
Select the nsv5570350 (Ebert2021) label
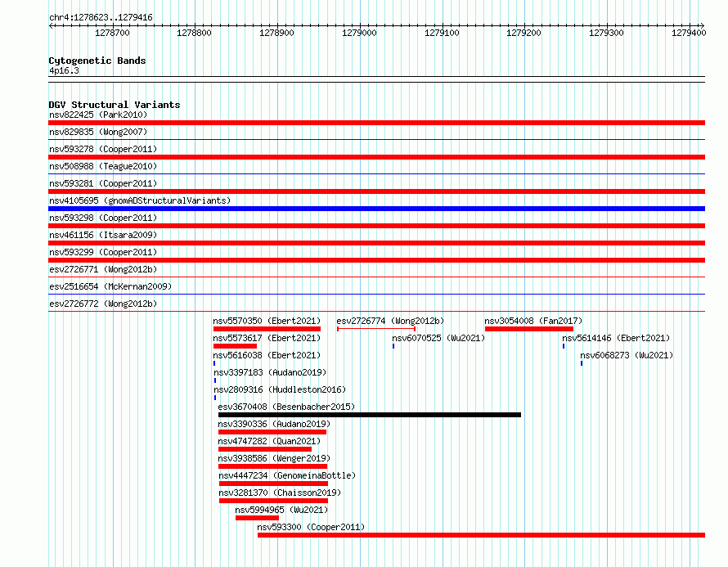267,321
